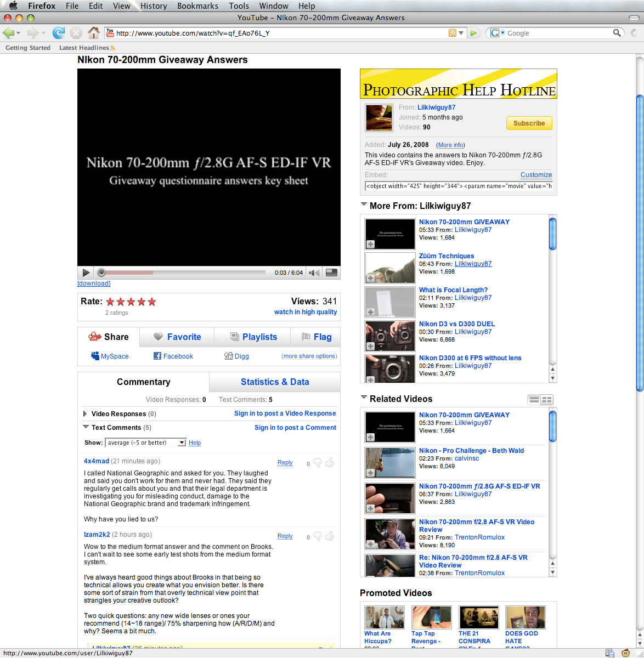This screenshot has width=644, height=658.
Task: Open the Bookmarks menu
Action: click(197, 6)
